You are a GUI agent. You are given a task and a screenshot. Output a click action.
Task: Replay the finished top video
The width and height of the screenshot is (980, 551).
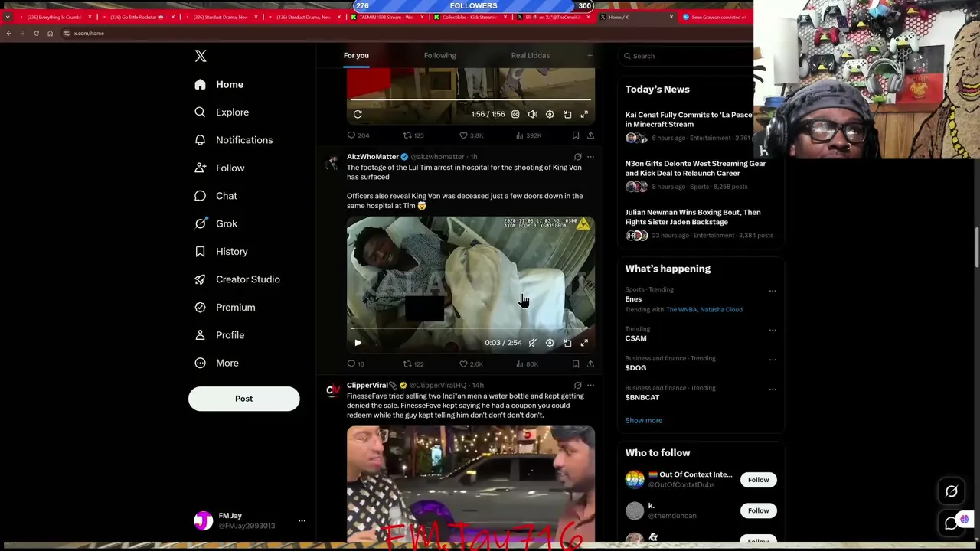click(x=358, y=114)
